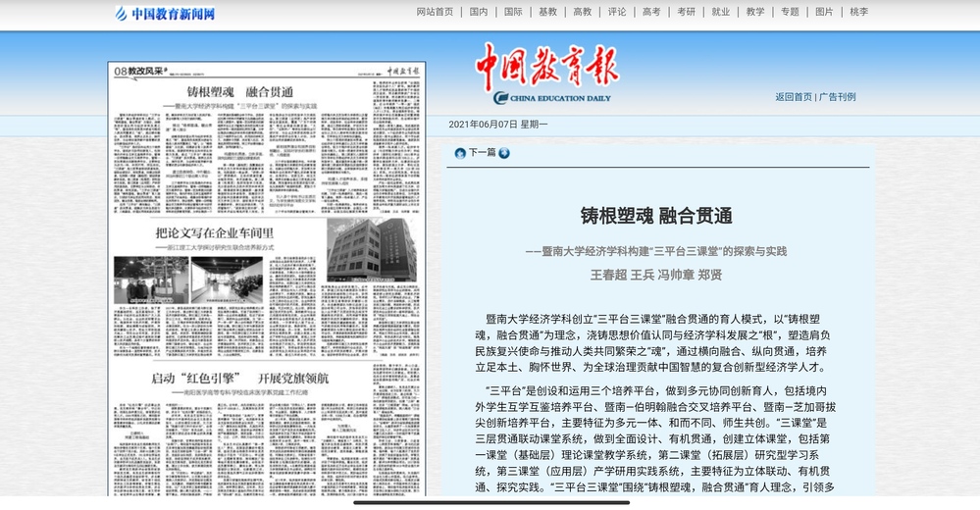Select article 启动"红色引擎" 开展党旗领航 on page
The height and width of the screenshot is (510, 980).
[240, 378]
